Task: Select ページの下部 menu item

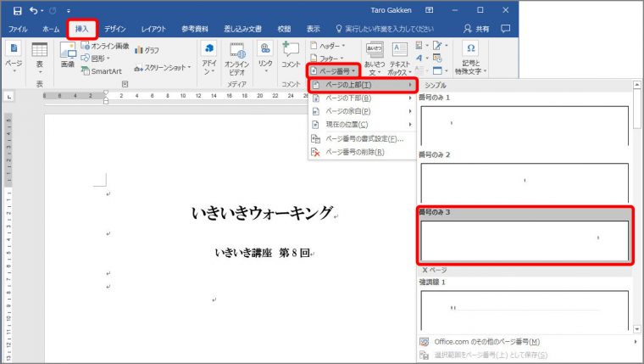Action: pos(363,98)
